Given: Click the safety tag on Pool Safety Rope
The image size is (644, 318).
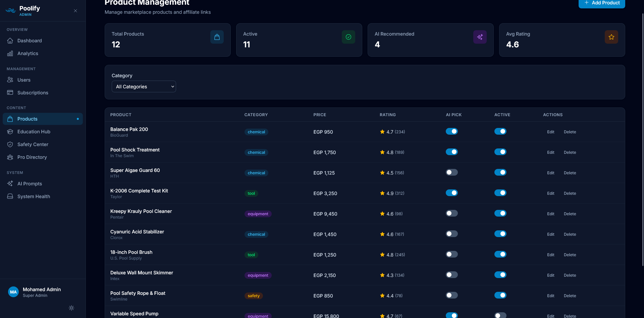Looking at the screenshot, I should tap(254, 296).
